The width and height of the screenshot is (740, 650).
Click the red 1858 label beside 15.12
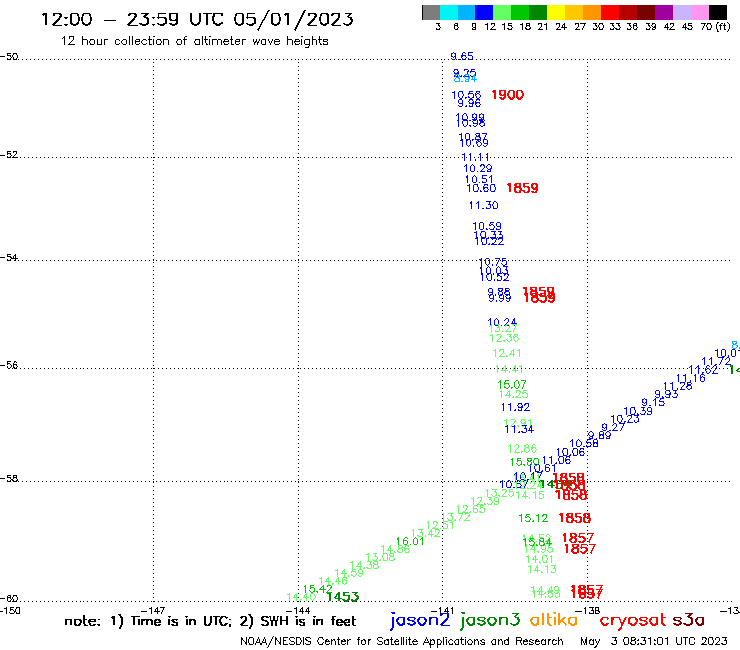[x=574, y=518]
